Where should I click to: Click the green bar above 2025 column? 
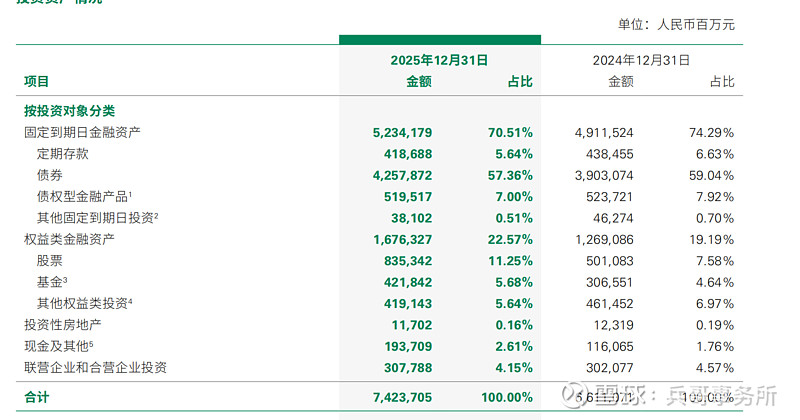click(439, 40)
